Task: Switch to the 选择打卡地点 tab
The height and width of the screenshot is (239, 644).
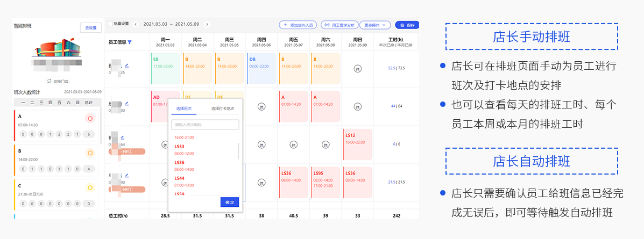Action: point(222,108)
